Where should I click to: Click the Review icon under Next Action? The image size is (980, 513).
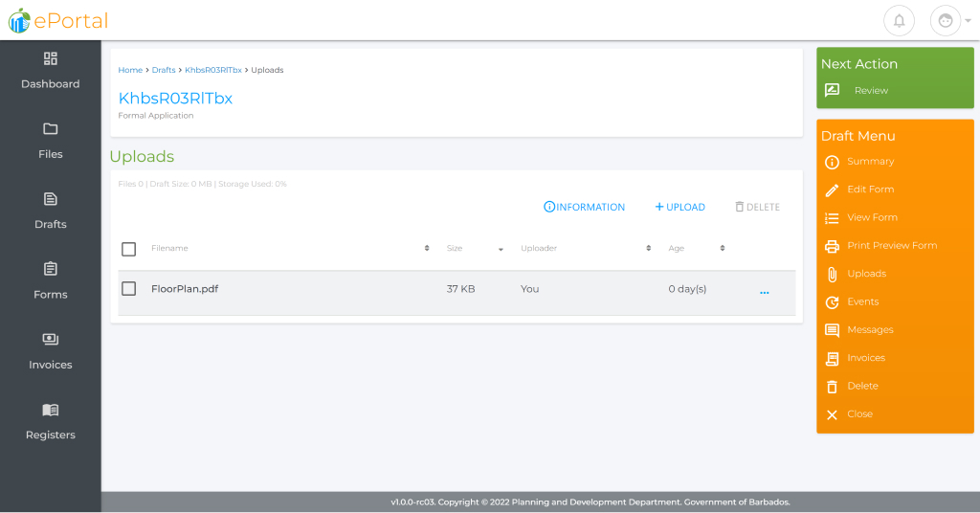point(832,91)
